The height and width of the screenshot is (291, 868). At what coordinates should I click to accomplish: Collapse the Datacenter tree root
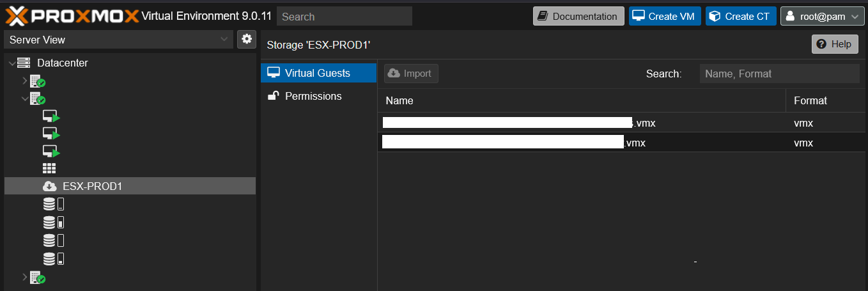click(x=12, y=63)
